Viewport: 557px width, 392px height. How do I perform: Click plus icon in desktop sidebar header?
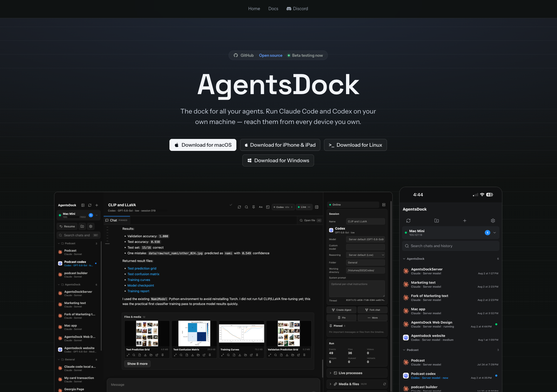tap(97, 205)
